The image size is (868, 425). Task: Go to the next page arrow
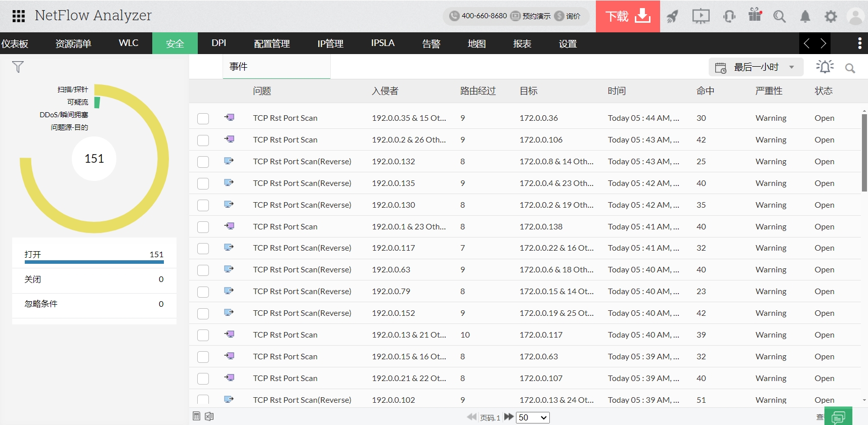(509, 417)
